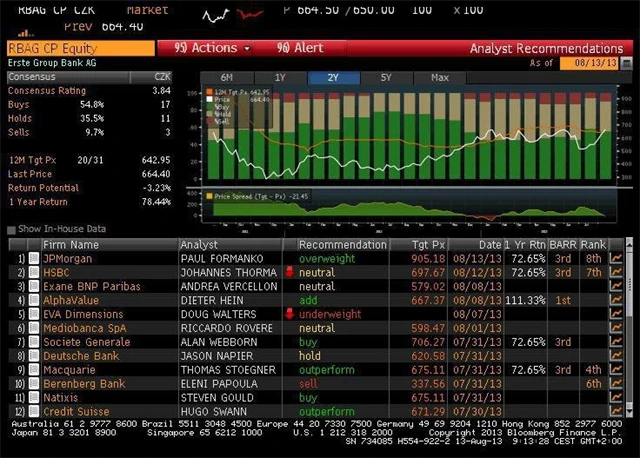Screen dimensions: 640x458
Task: Click the red downgrade arrow beside HSBC neutral
Action: pyautogui.click(x=290, y=272)
